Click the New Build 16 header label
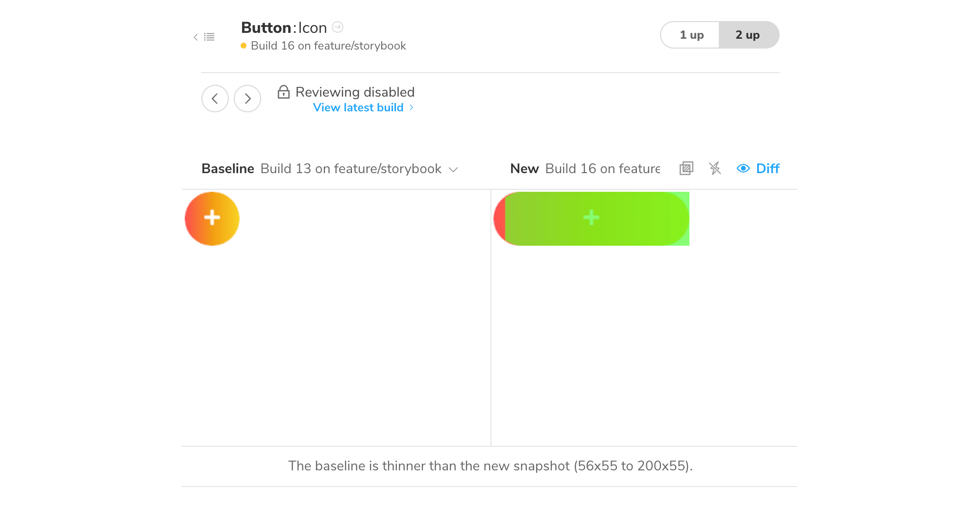This screenshot has height=514, width=980. 524,168
